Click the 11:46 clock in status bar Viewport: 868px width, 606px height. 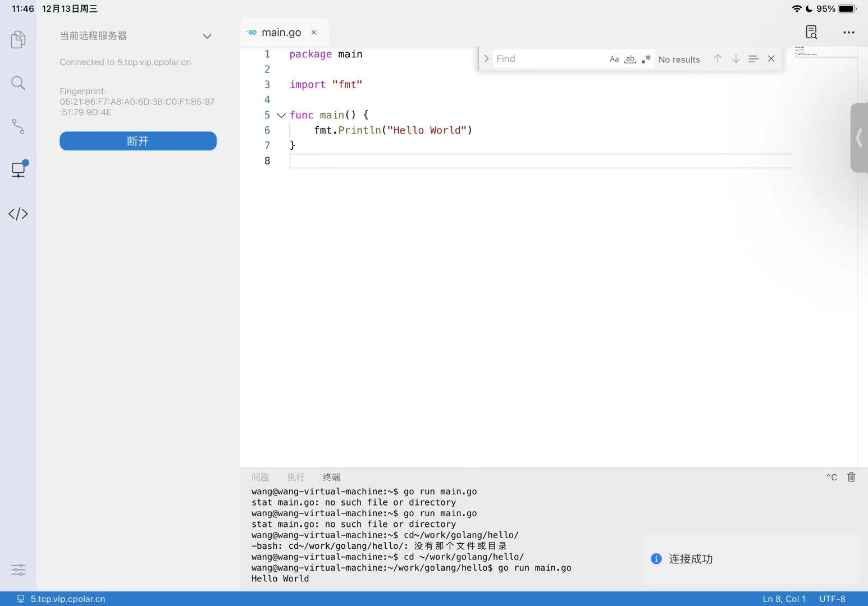(x=23, y=8)
